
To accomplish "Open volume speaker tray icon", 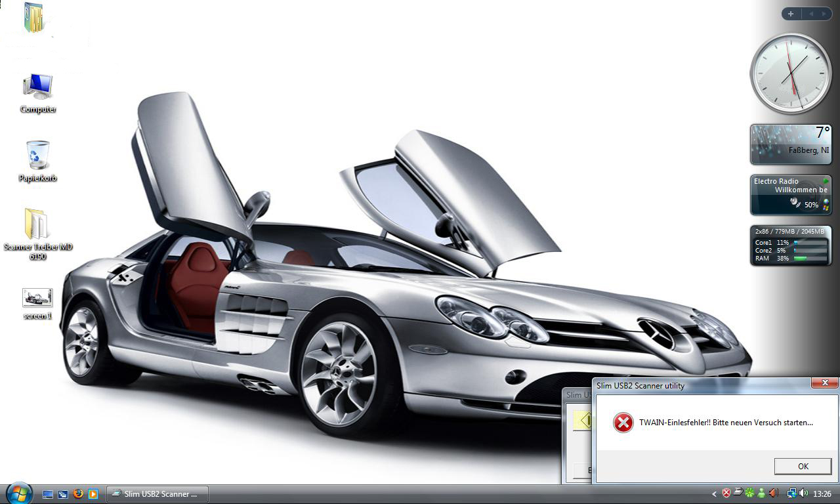I will tap(804, 493).
